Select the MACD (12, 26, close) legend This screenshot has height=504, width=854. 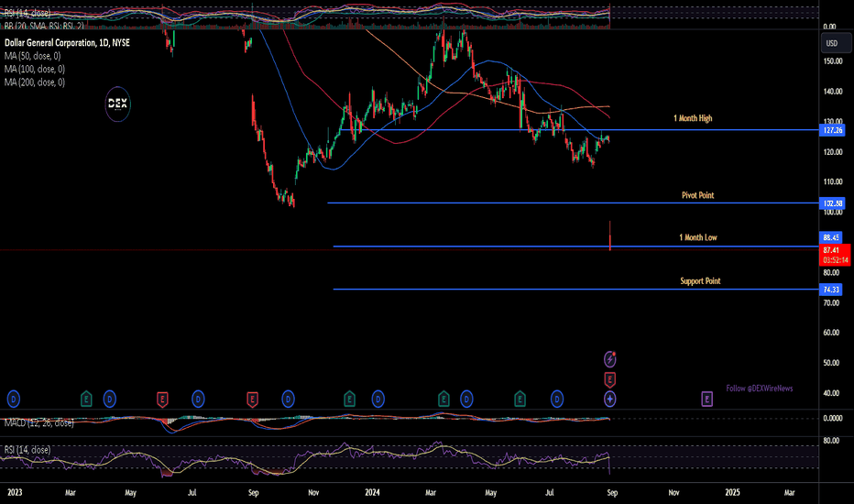click(x=39, y=422)
